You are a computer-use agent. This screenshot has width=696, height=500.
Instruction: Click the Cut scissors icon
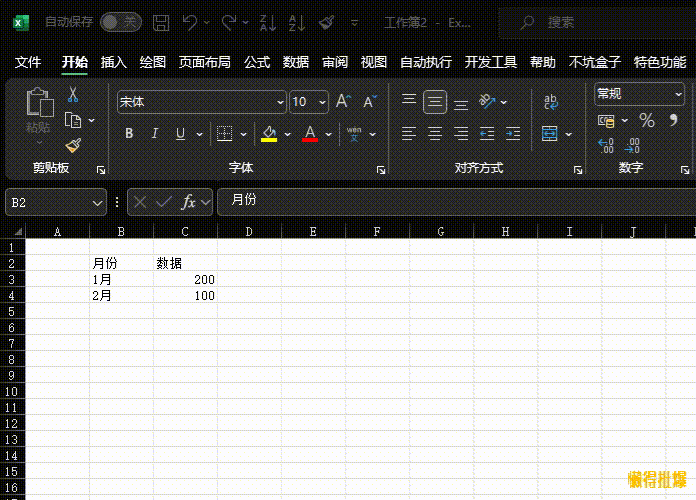[x=72, y=95]
